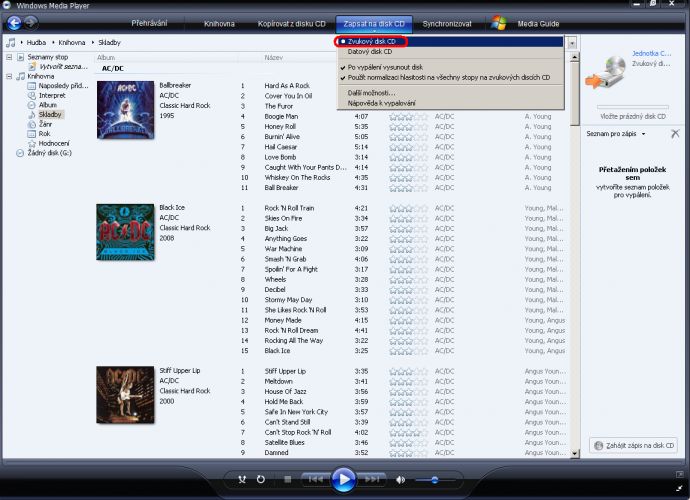Clear the burn list with X icon
690x500 pixels.
[675, 134]
